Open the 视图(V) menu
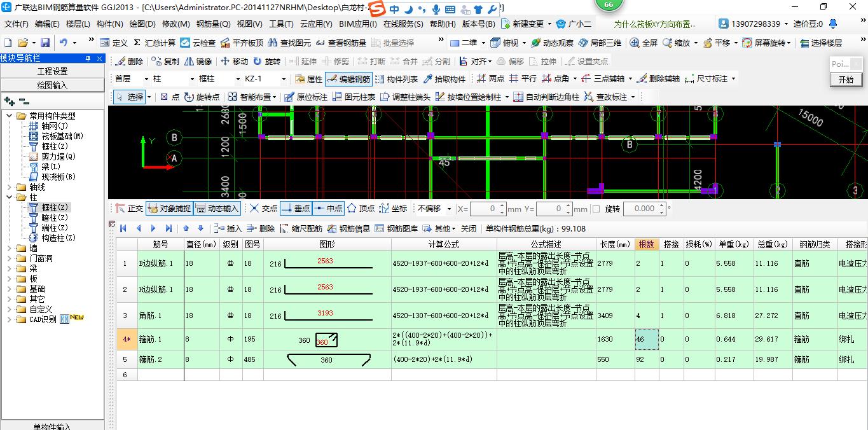This screenshot has width=868, height=430. pyautogui.click(x=249, y=24)
